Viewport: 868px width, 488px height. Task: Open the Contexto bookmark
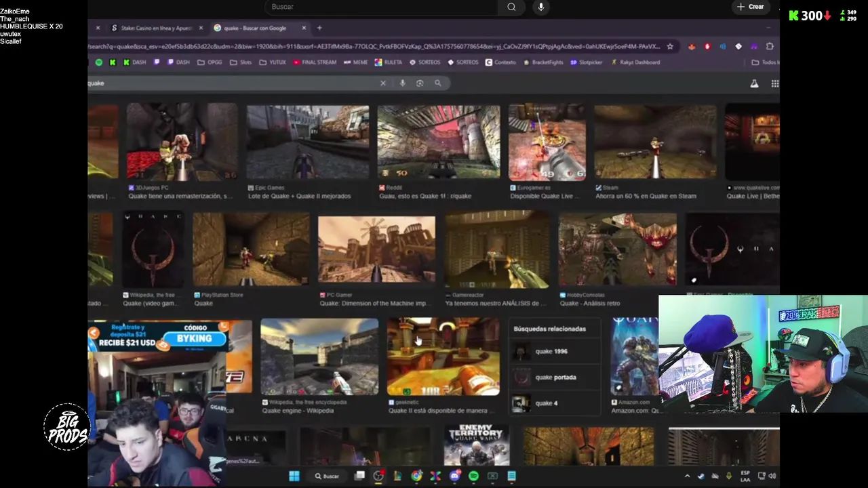point(500,62)
